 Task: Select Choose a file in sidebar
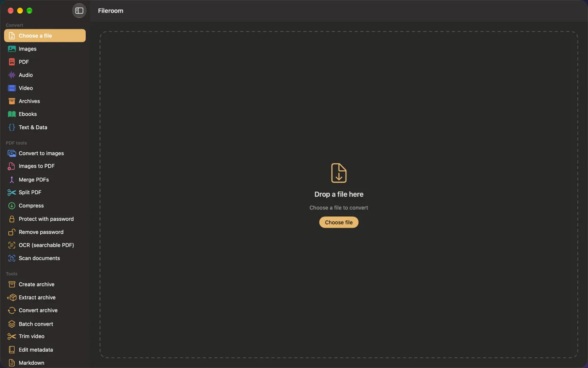pyautogui.click(x=45, y=36)
